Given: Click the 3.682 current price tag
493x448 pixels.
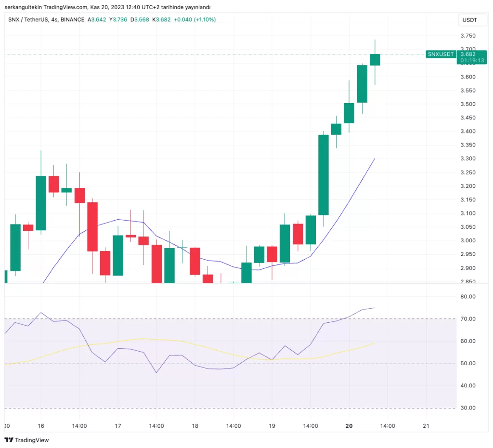Looking at the screenshot, I should pyautogui.click(x=468, y=54).
